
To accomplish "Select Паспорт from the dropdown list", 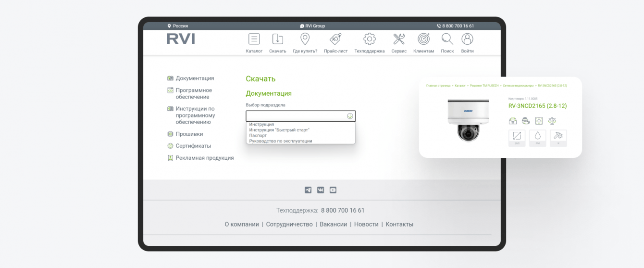I will click(x=258, y=136).
